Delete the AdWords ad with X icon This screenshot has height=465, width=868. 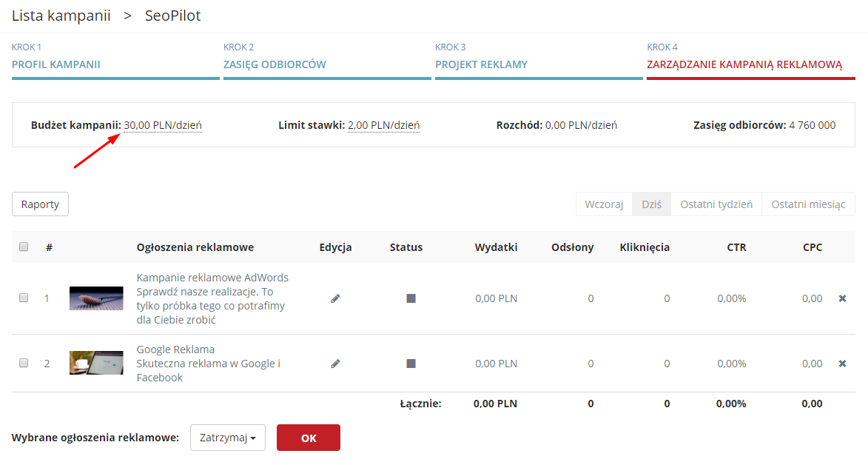click(x=842, y=298)
